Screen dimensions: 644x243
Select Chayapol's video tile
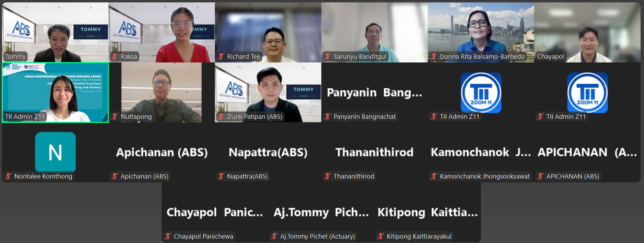587,32
